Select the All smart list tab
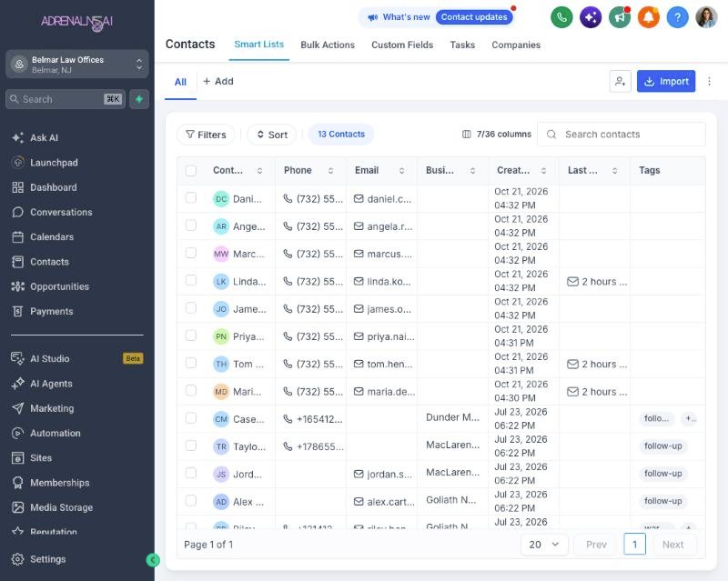Image resolution: width=728 pixels, height=581 pixels. coord(180,82)
